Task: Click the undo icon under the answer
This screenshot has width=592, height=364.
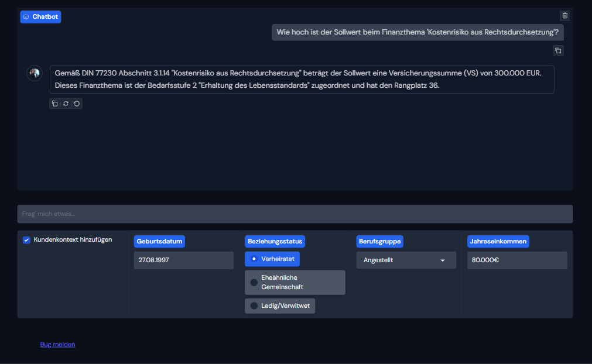Action: 77,104
